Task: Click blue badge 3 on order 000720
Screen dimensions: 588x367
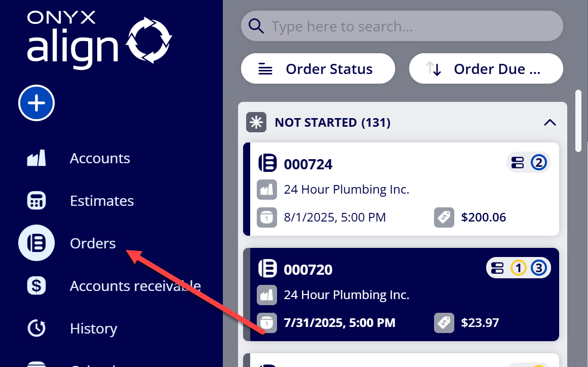Action: (538, 268)
